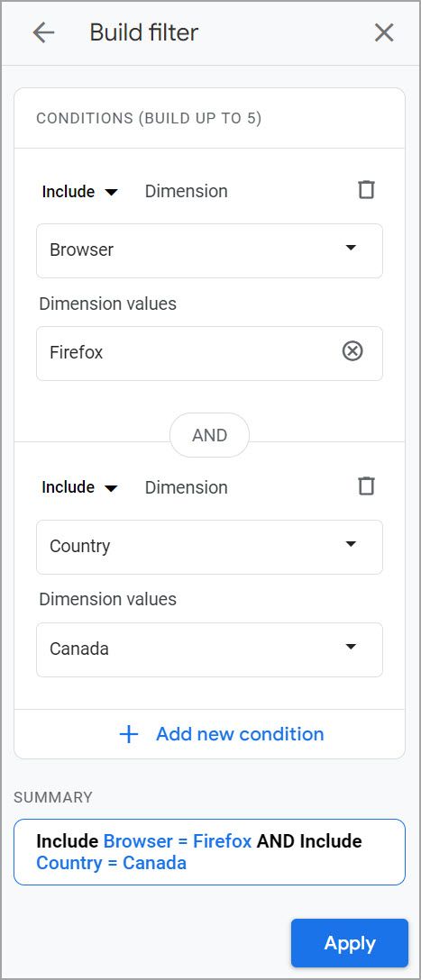This screenshot has height=980, width=421.
Task: Open the first Include match type dropdown
Action: [x=79, y=191]
